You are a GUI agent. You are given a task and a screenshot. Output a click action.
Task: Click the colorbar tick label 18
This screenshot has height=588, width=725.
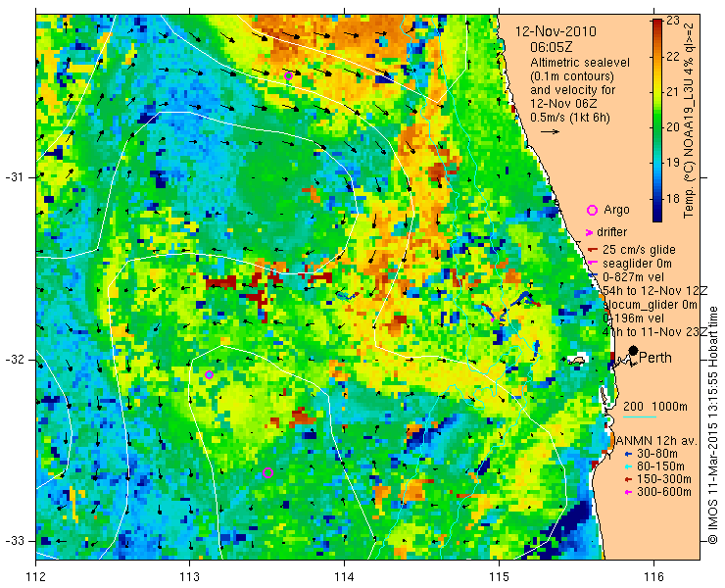673,199
